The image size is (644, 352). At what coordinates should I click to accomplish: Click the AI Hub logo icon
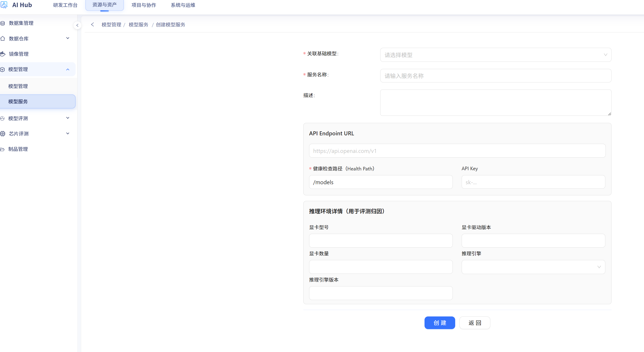(x=4, y=5)
